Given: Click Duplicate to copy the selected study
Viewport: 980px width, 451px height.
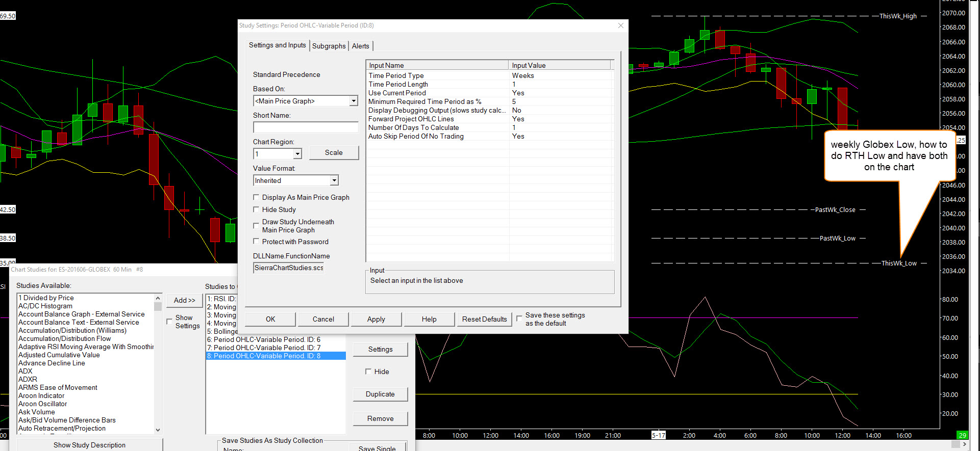Looking at the screenshot, I should (380, 394).
